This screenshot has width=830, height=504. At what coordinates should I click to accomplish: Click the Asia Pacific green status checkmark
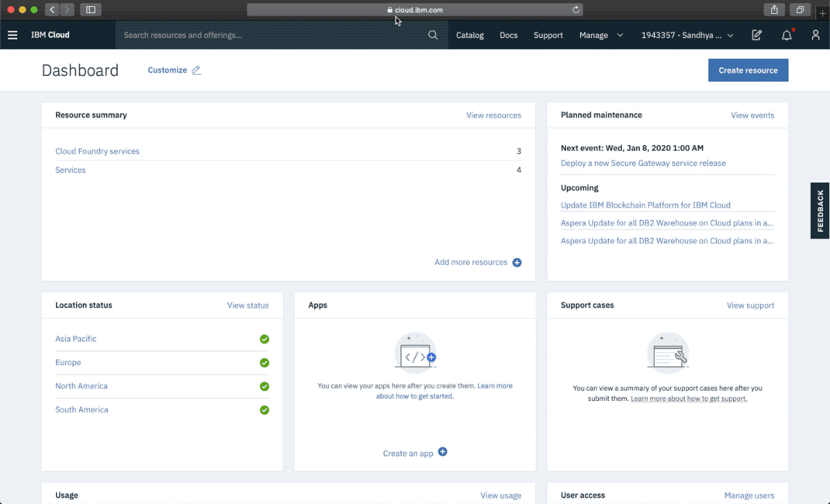coord(264,339)
